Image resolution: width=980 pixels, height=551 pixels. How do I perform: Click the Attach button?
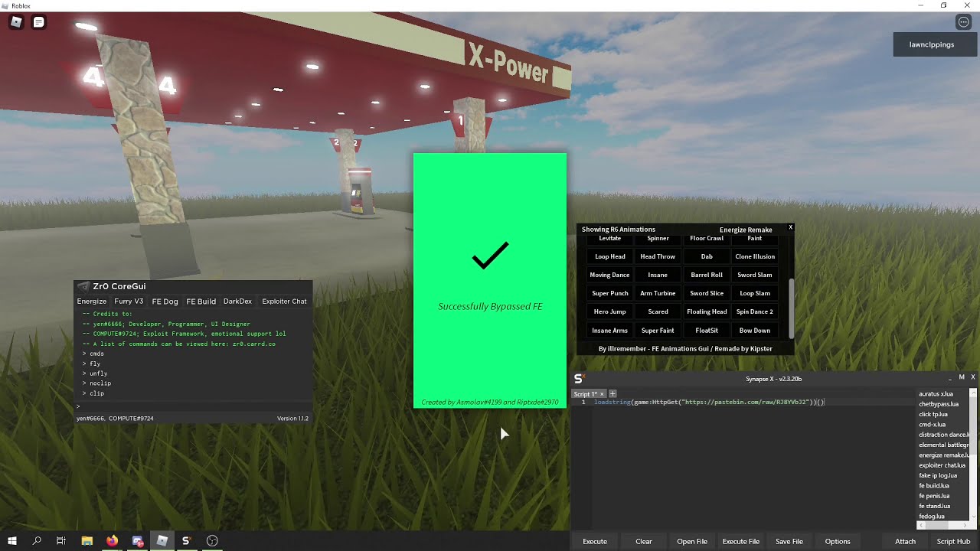[905, 541]
